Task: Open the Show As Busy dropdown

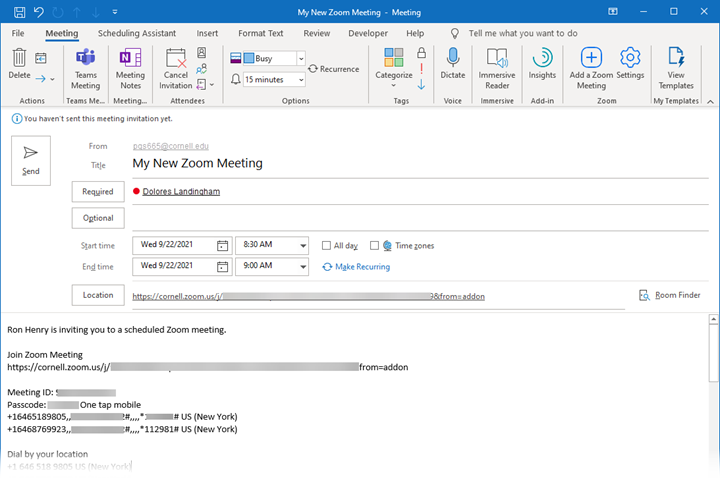Action: [301, 58]
